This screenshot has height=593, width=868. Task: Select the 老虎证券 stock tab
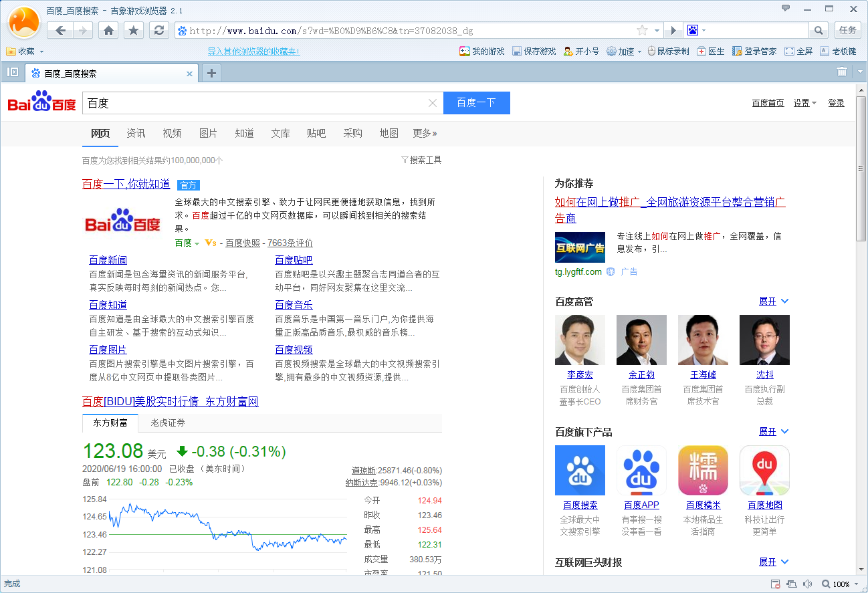tap(168, 423)
